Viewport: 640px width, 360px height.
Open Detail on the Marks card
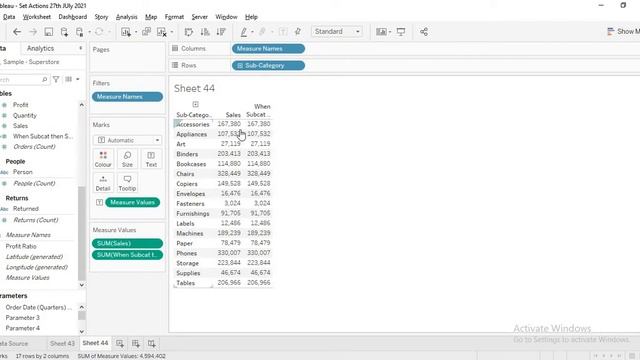pos(103,183)
